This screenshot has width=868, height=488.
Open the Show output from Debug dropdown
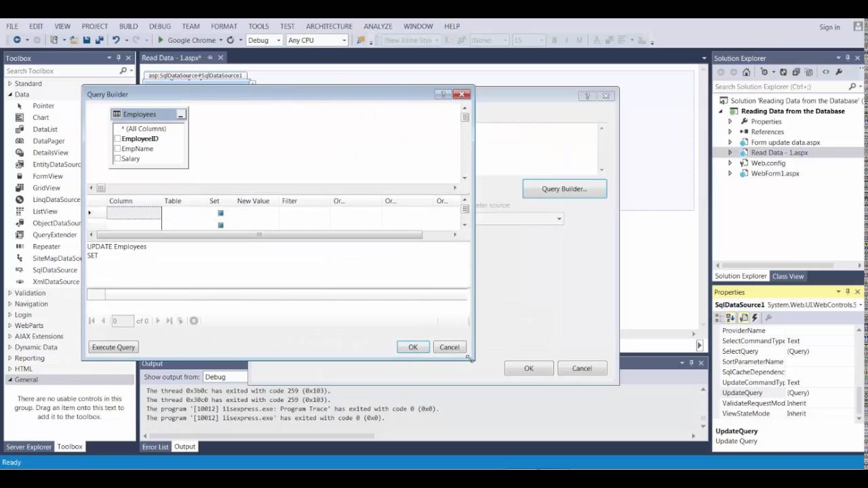[226, 377]
